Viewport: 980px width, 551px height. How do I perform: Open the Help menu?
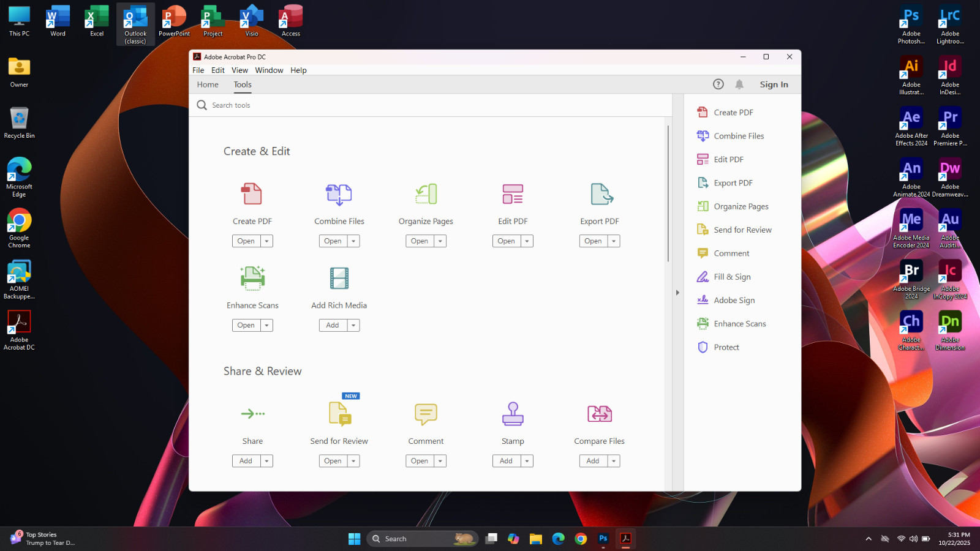click(298, 70)
